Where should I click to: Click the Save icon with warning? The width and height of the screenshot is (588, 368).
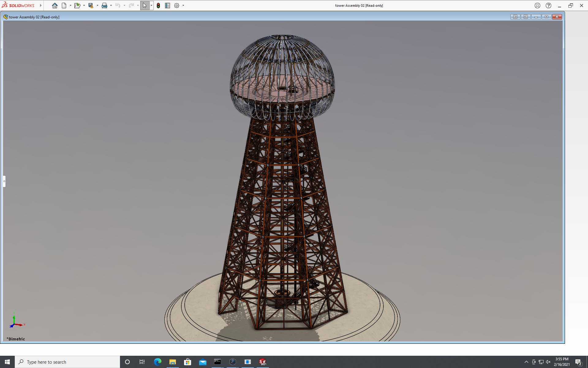[x=91, y=6]
